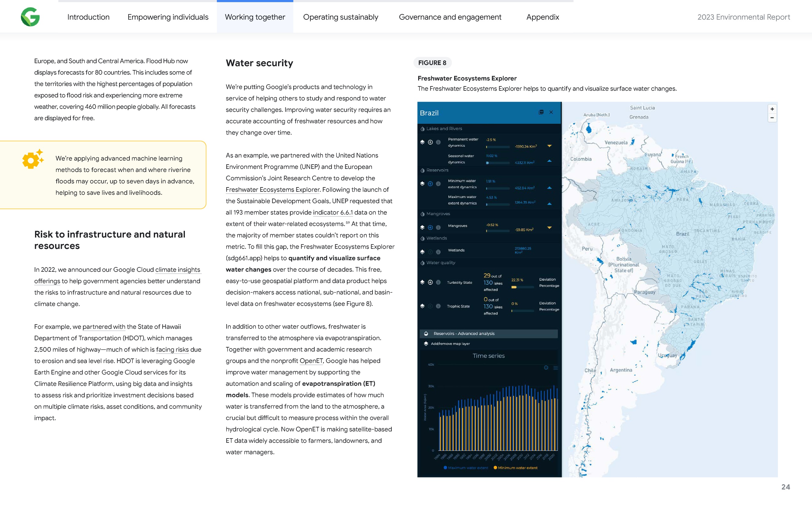The image size is (812, 507).
Task: Toggle the Mangroves map layer
Action: [x=422, y=227]
